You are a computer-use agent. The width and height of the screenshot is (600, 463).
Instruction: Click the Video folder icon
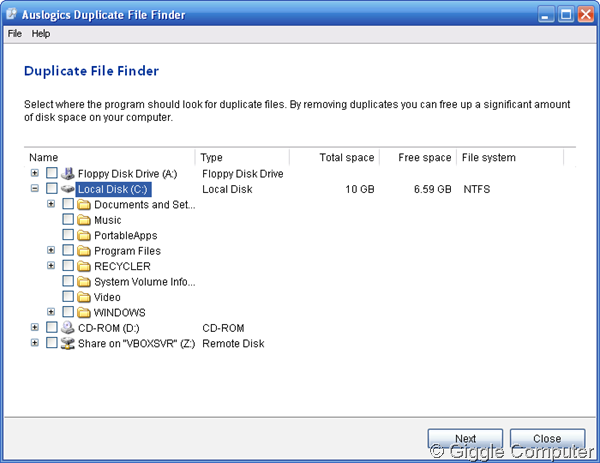click(x=84, y=297)
